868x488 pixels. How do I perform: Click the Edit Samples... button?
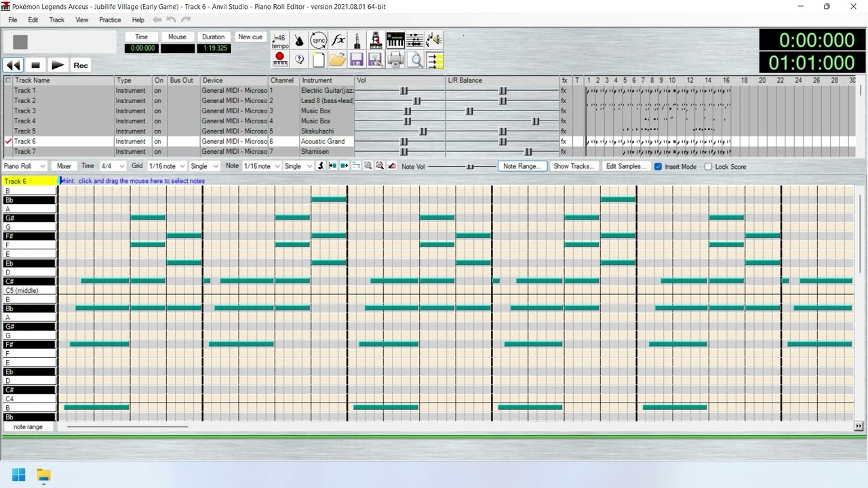(x=625, y=166)
